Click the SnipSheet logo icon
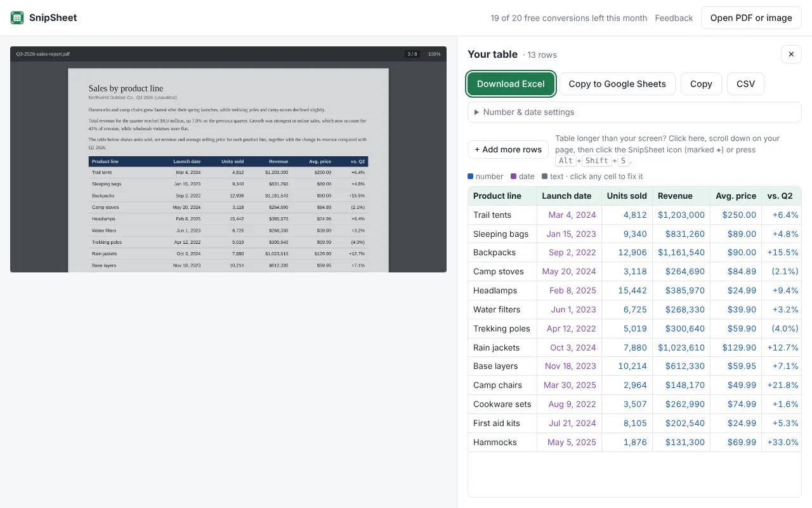The width and height of the screenshot is (812, 508). pyautogui.click(x=17, y=18)
